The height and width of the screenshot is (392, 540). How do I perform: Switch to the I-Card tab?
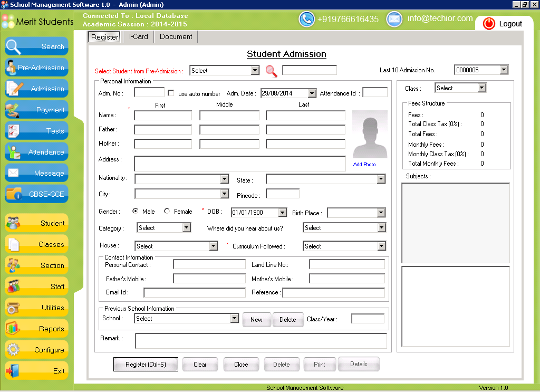(139, 36)
